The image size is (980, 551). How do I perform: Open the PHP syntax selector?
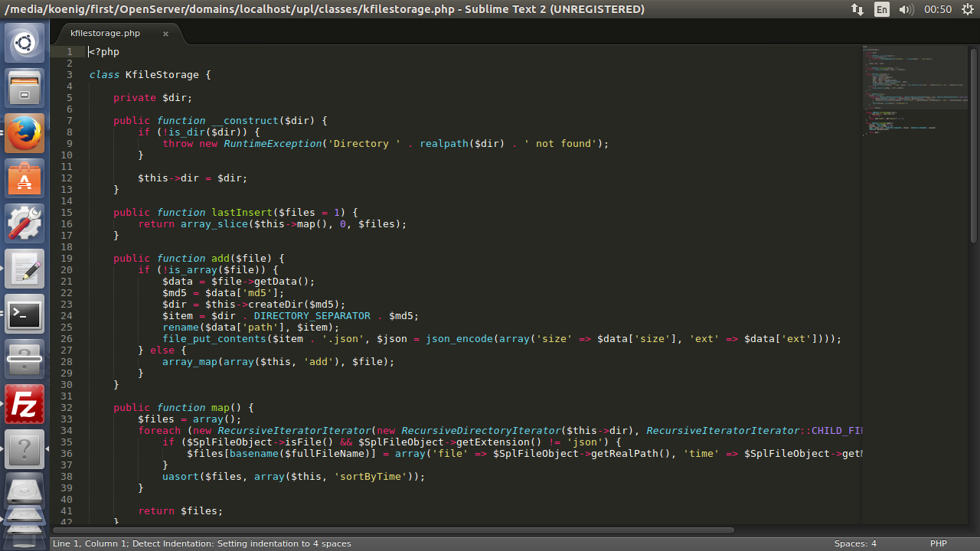938,543
